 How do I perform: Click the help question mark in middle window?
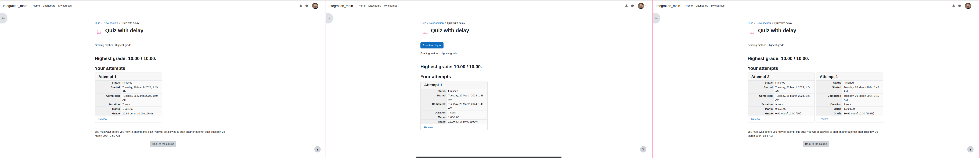click(x=643, y=149)
